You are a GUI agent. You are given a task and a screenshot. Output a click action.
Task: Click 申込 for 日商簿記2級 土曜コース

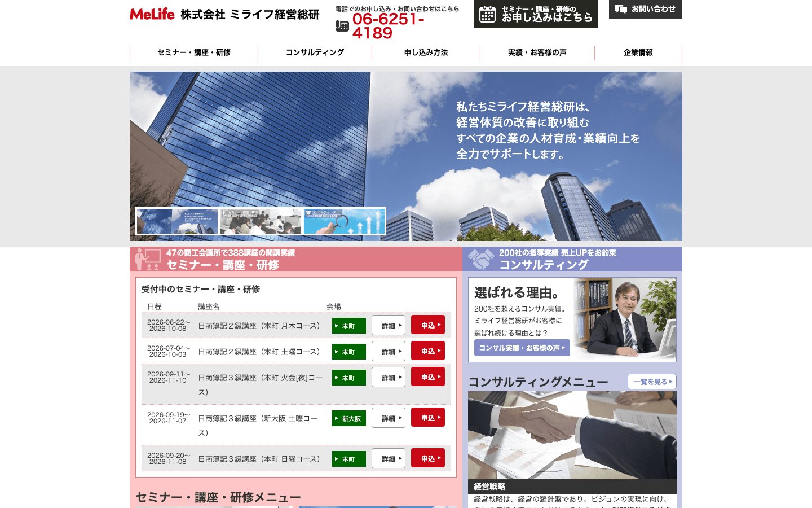pyautogui.click(x=428, y=351)
